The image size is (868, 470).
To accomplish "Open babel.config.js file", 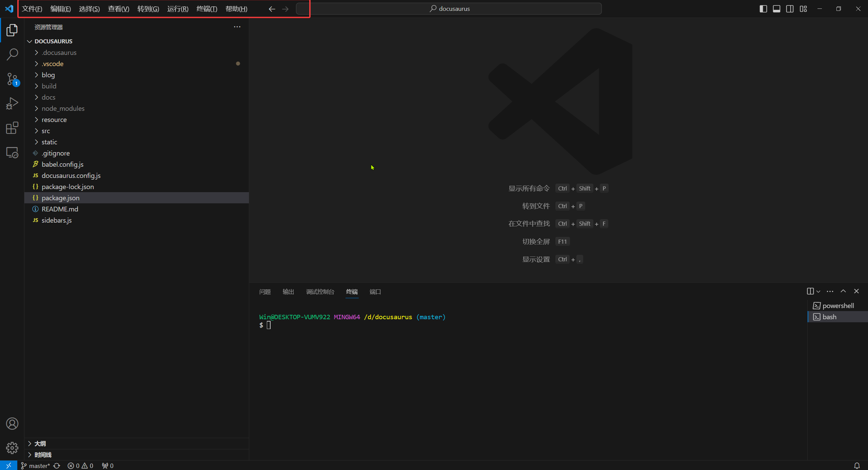I will point(137,164).
